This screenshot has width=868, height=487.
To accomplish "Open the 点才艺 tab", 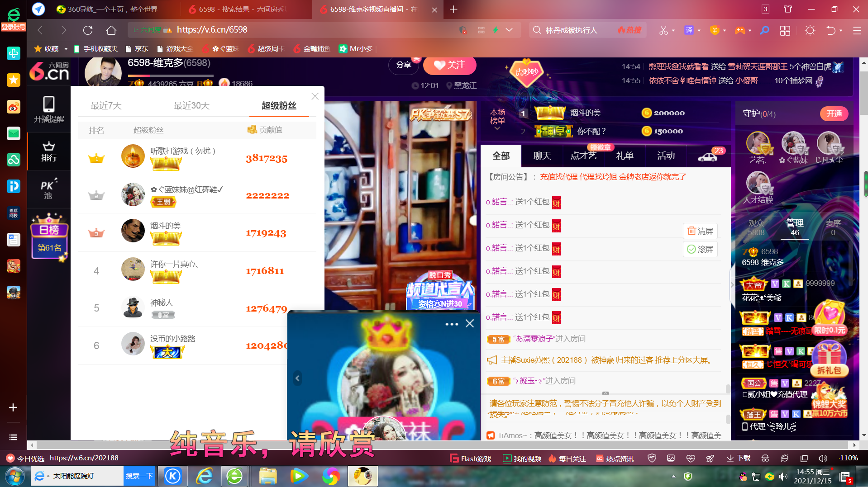I will pyautogui.click(x=583, y=156).
